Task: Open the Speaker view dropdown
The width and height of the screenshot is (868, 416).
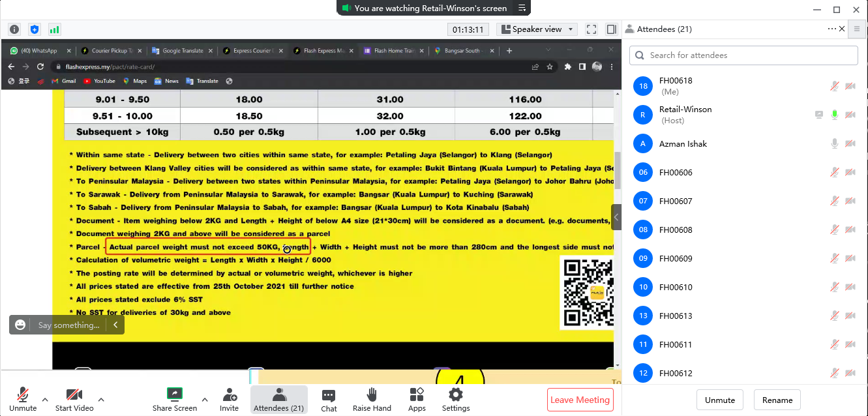Action: 537,29
